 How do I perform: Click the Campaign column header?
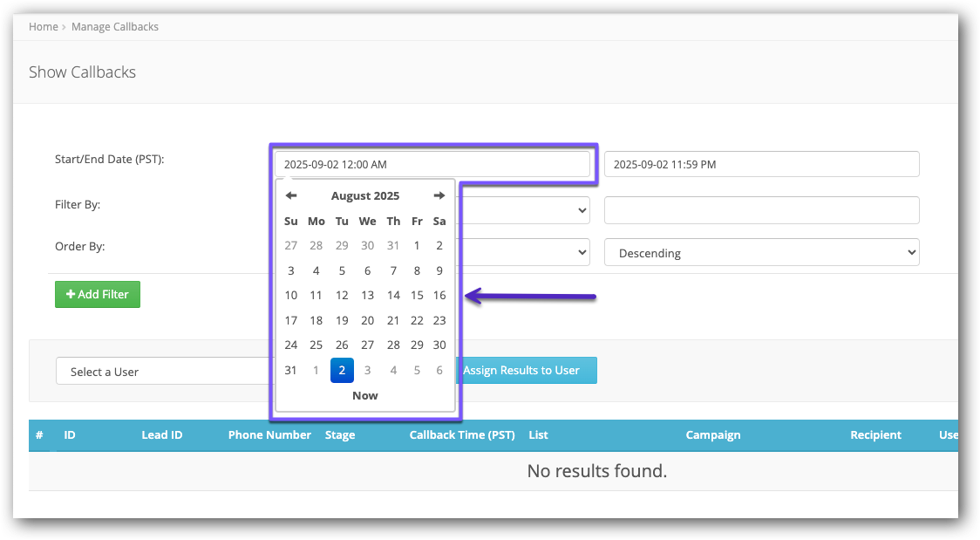(x=712, y=435)
